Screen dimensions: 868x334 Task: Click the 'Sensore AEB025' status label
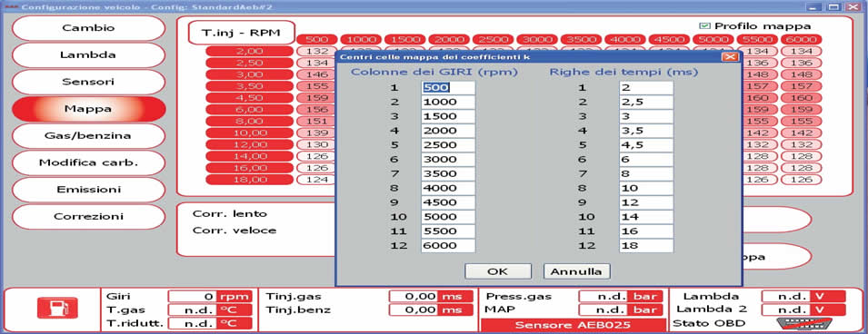pos(573,325)
